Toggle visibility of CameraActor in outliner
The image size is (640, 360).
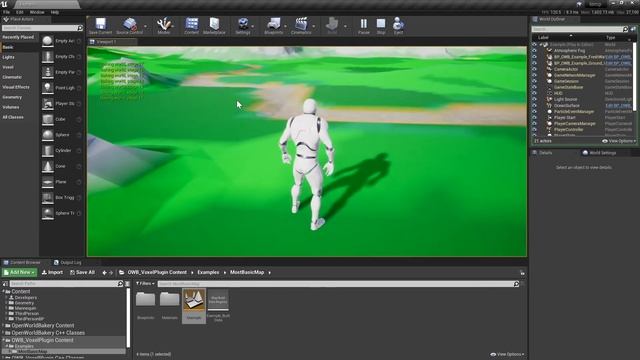coord(534,69)
